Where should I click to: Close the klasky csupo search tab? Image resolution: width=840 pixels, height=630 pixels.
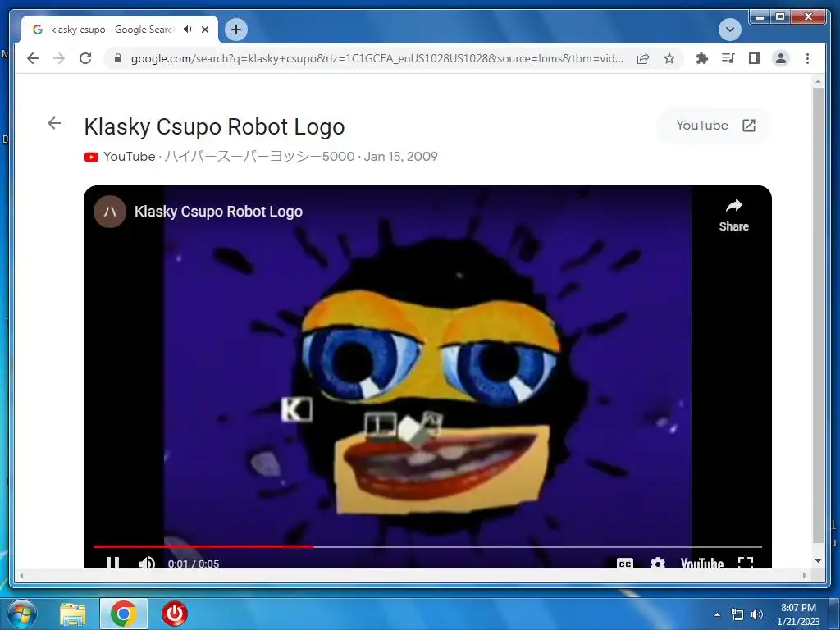pyautogui.click(x=204, y=30)
